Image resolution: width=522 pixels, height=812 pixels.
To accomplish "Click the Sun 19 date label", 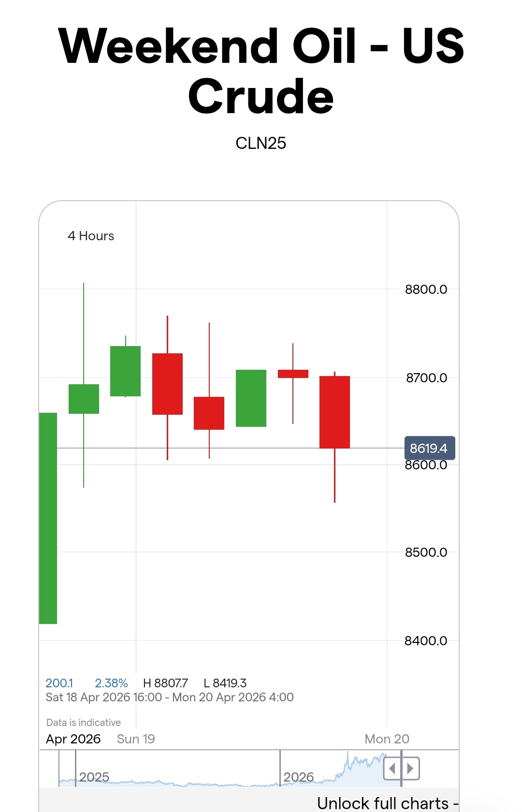I will [x=136, y=739].
